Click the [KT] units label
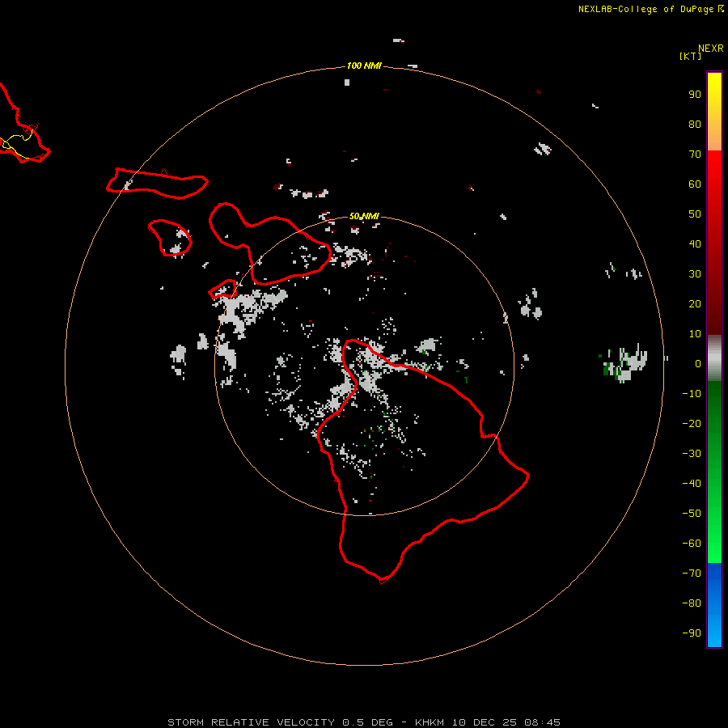 690,56
